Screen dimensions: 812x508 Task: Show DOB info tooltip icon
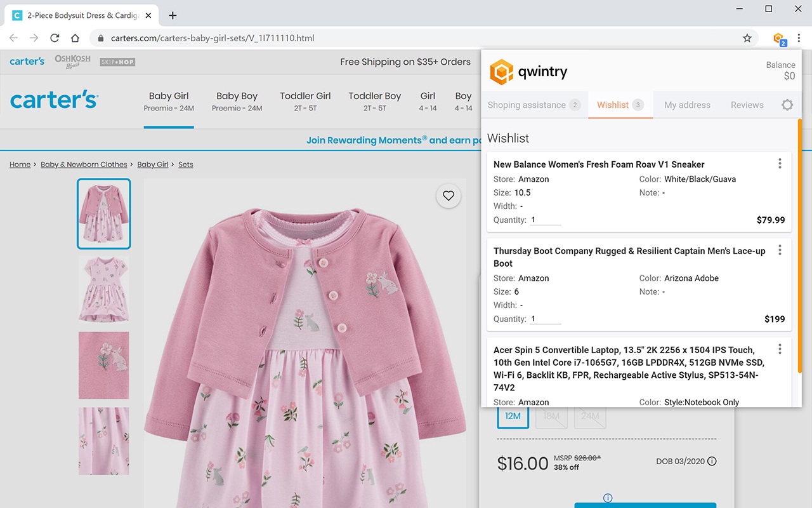(712, 461)
